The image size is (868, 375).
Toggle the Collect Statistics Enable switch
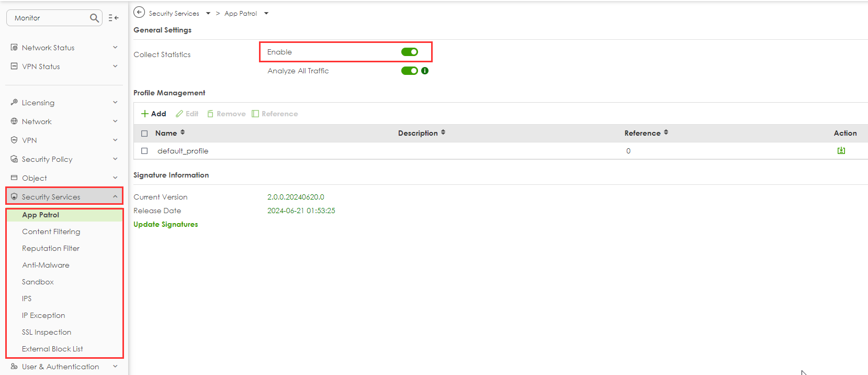point(409,52)
